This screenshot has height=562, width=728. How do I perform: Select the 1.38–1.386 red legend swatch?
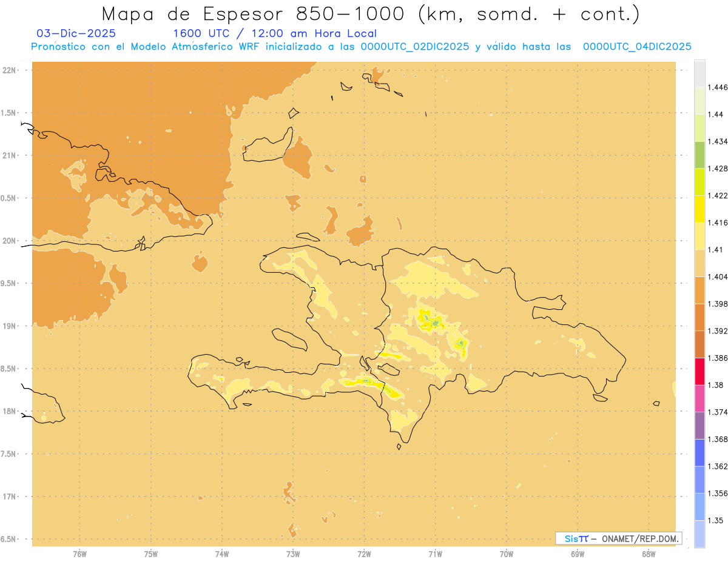tap(699, 371)
